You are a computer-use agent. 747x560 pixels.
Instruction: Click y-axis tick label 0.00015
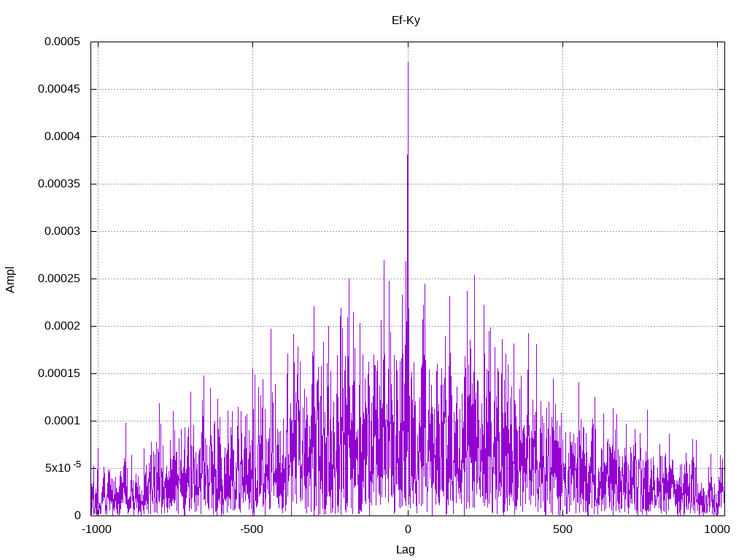click(59, 373)
